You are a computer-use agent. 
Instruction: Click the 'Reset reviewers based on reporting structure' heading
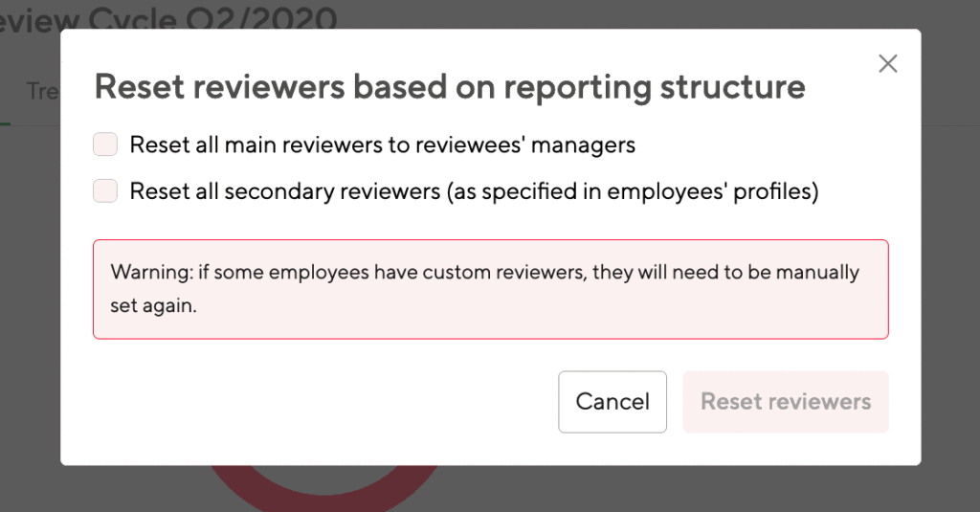tap(450, 87)
